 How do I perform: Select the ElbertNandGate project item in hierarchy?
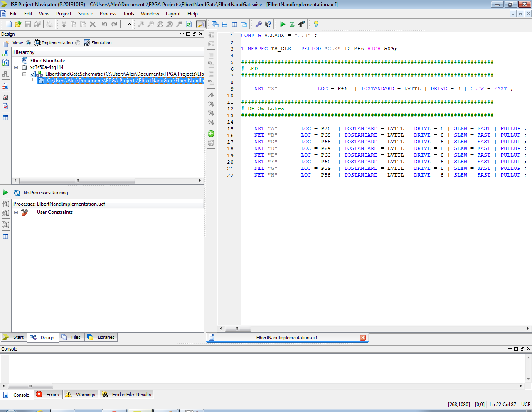[47, 61]
